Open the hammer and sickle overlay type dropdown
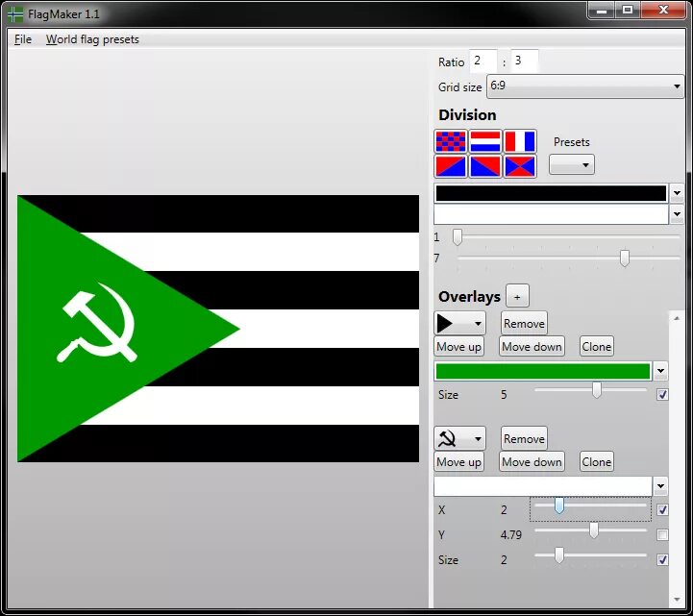 pos(459,438)
